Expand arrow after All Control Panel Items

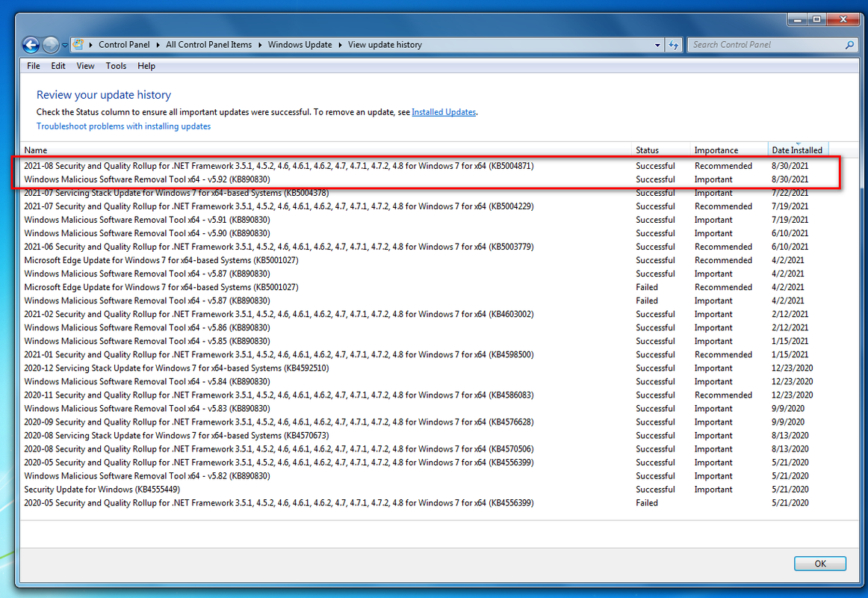click(x=260, y=45)
